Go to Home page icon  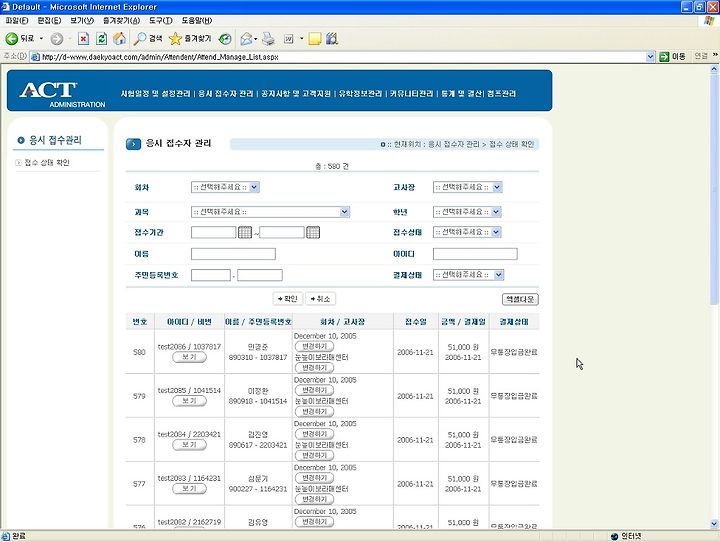click(119, 39)
